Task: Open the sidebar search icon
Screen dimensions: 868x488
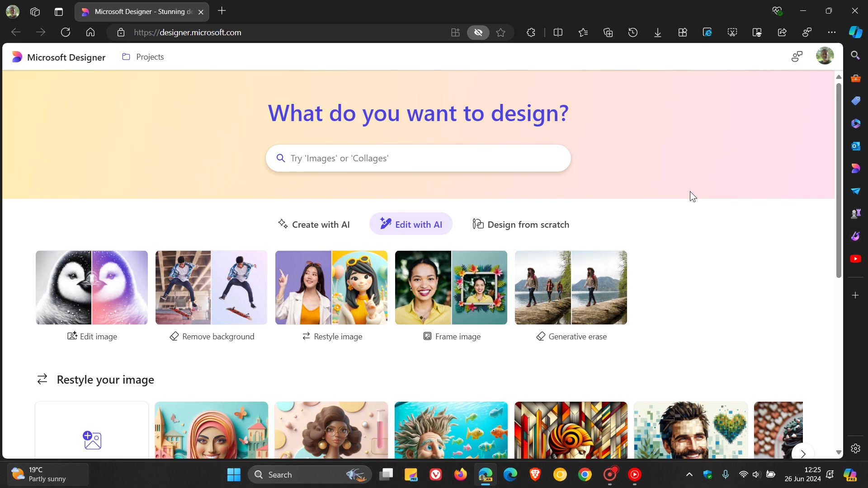Action: tap(855, 55)
